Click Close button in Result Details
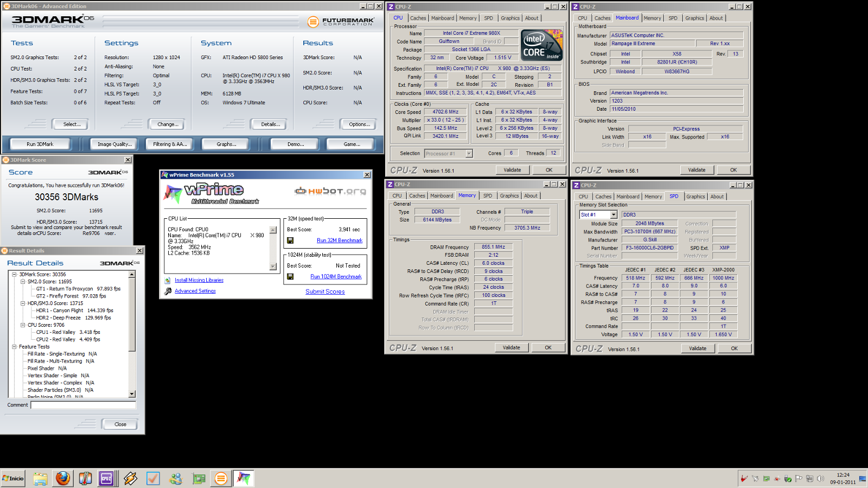 pos(120,424)
